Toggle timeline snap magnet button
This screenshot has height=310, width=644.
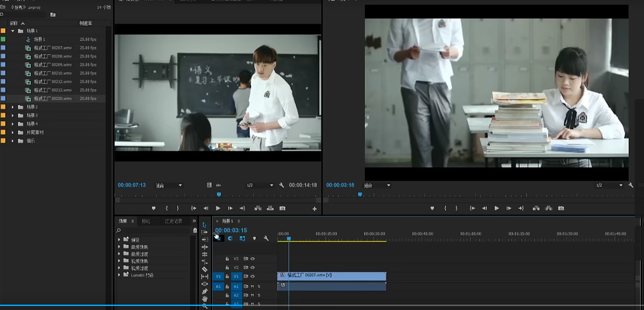coord(230,238)
